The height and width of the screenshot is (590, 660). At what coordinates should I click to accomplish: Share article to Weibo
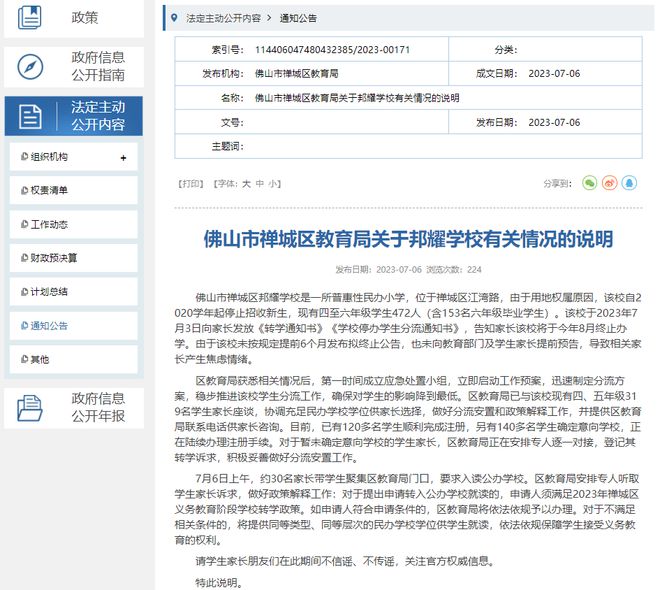pos(609,183)
